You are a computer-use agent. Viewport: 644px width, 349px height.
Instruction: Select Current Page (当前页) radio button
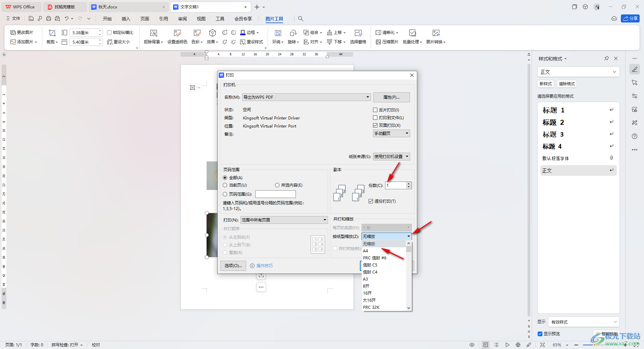[x=225, y=185]
